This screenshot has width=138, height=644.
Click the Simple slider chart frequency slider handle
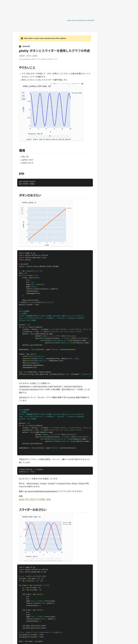point(33,558)
